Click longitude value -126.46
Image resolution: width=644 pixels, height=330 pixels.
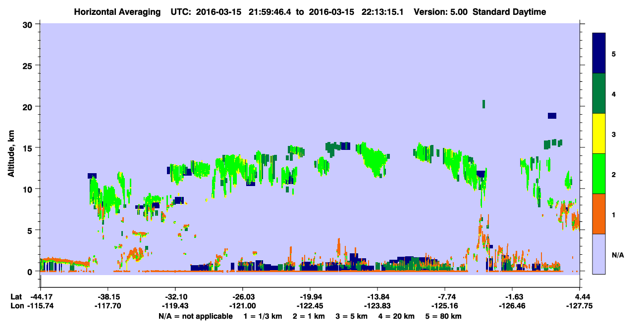[512, 306]
